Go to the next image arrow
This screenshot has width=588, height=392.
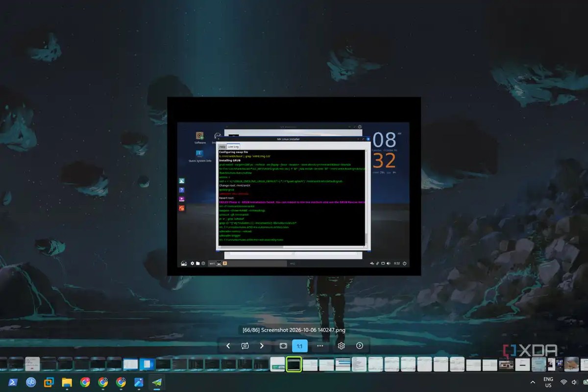tap(262, 346)
